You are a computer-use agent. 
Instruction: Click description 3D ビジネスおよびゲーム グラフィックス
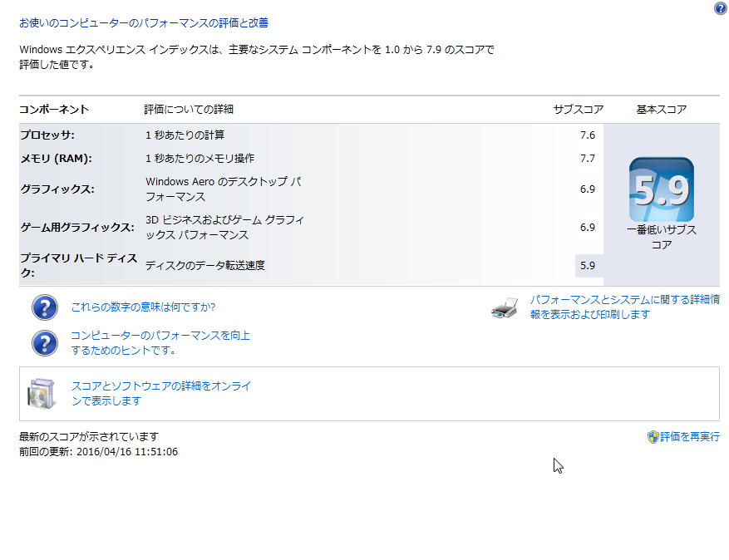(x=225, y=228)
